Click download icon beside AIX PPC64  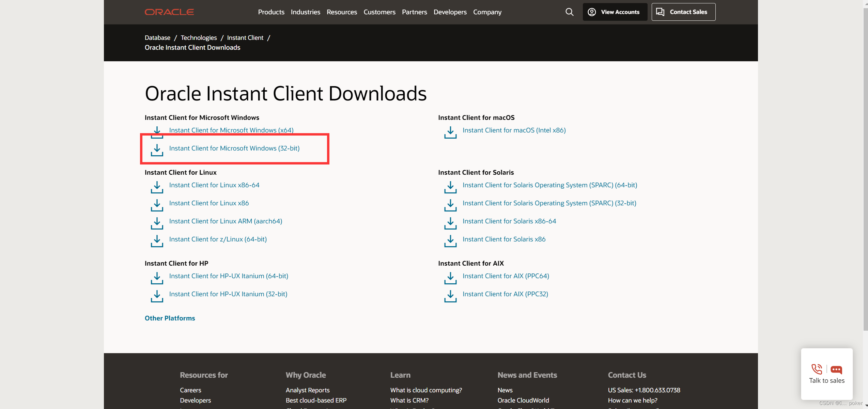[x=450, y=278]
